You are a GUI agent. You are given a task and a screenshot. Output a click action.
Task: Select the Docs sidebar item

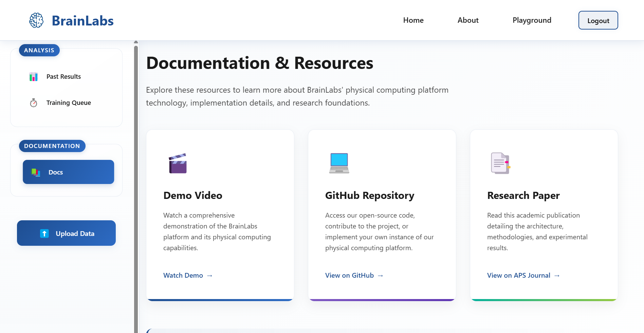point(68,172)
